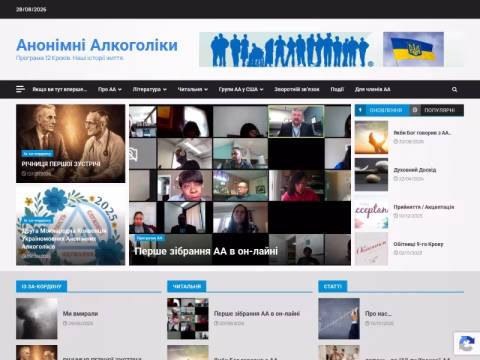Image resolution: width=480 pixels, height=360 pixels.
Task: Click sunset hands thumbnail in sidebar
Action: (371, 137)
